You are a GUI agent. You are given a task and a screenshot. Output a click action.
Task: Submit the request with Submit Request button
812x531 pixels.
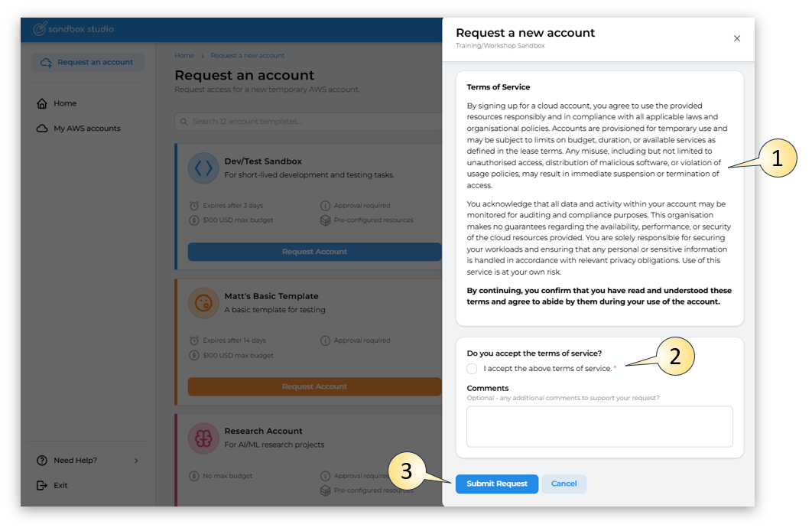tap(497, 484)
